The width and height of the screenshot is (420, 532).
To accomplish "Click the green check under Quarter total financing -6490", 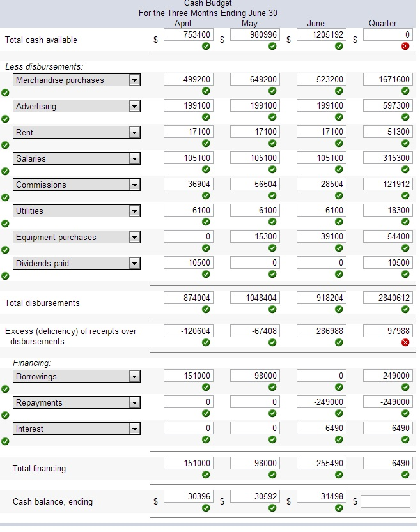I will (x=405, y=475).
